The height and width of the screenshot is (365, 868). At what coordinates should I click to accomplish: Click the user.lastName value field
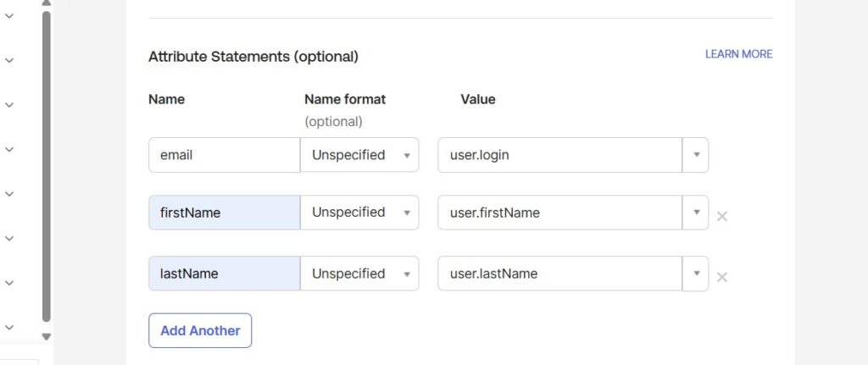pyautogui.click(x=559, y=274)
